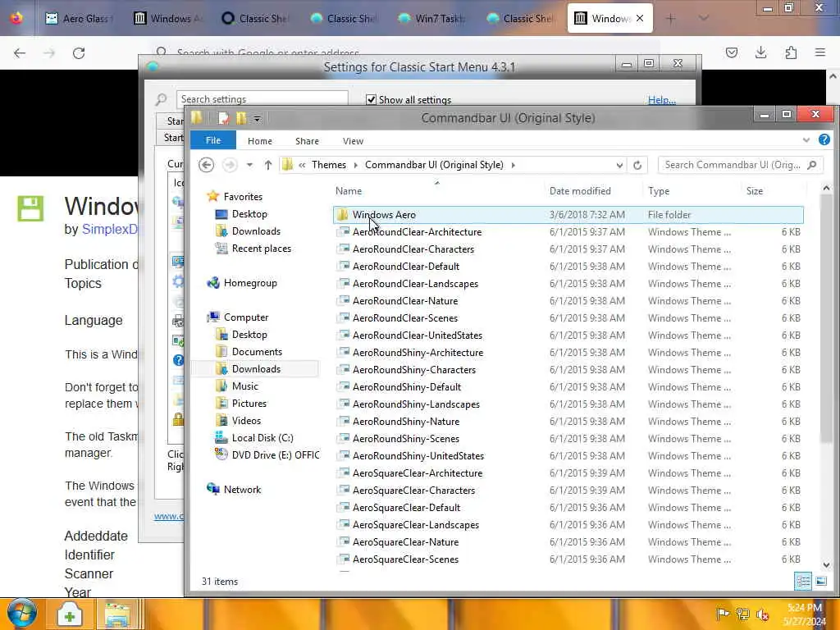Switch to Win7 Taskbar Firefox tab
Viewport: 840px width, 630px height.
(431, 19)
